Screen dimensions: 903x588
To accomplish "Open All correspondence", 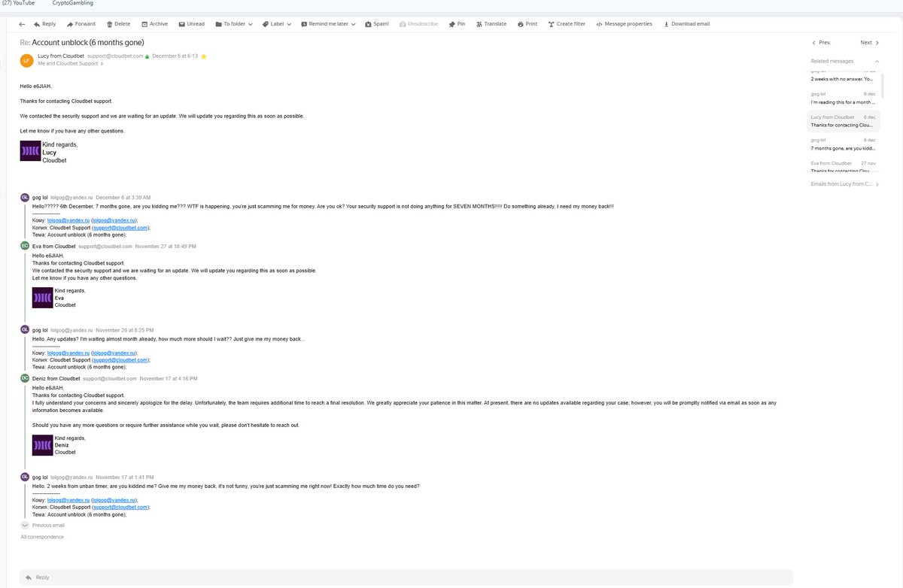I will pos(42,537).
